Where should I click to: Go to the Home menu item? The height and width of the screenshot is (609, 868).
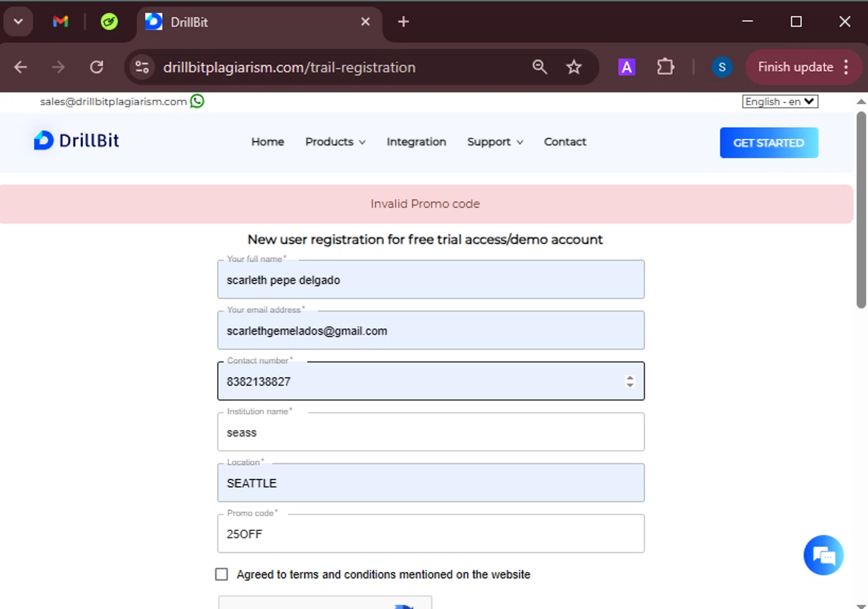pos(267,142)
